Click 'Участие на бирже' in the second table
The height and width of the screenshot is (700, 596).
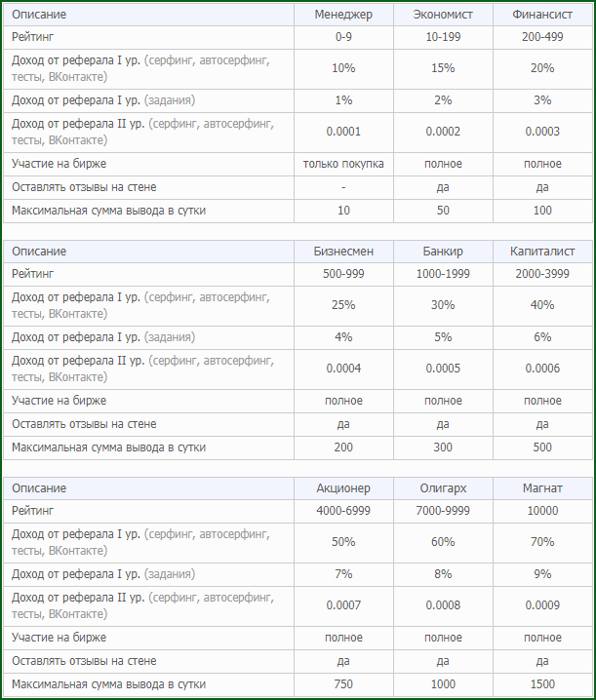(x=59, y=401)
